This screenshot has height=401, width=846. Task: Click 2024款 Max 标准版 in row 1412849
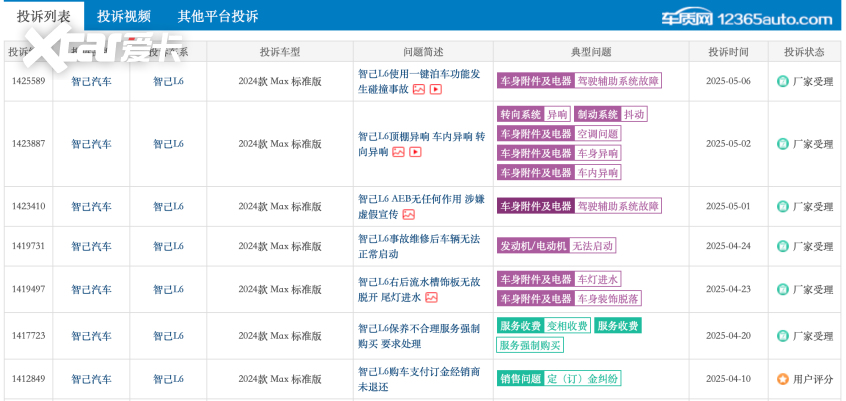280,379
